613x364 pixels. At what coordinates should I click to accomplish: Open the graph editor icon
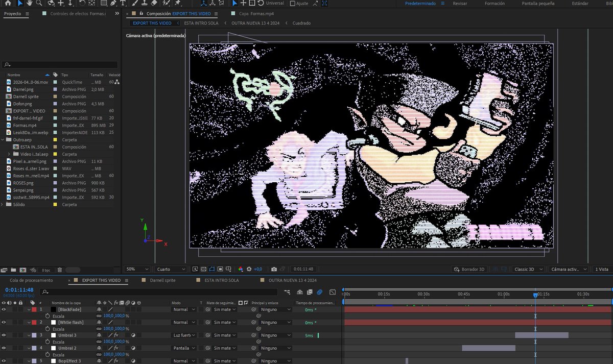tap(333, 292)
